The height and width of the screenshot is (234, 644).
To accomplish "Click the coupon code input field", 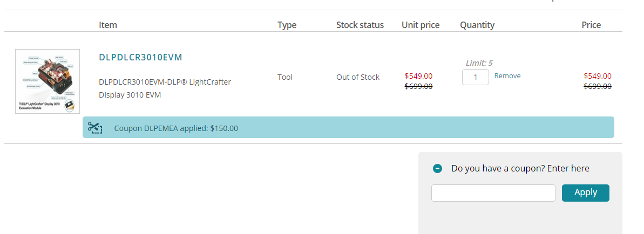I will [493, 193].
